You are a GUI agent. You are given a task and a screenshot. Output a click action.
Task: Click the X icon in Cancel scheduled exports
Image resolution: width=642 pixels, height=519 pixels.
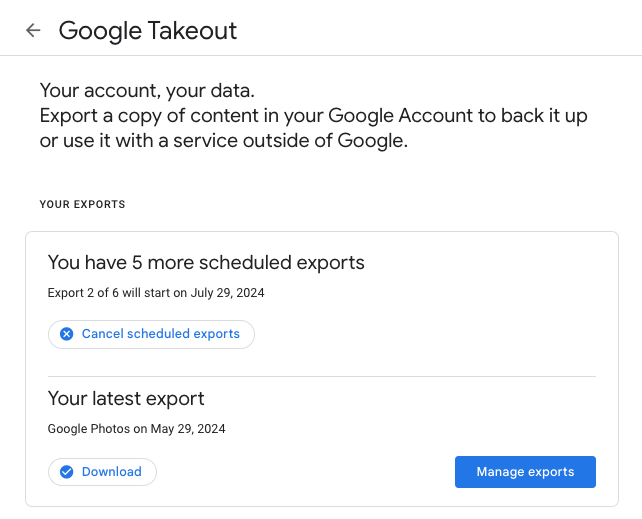[66, 334]
